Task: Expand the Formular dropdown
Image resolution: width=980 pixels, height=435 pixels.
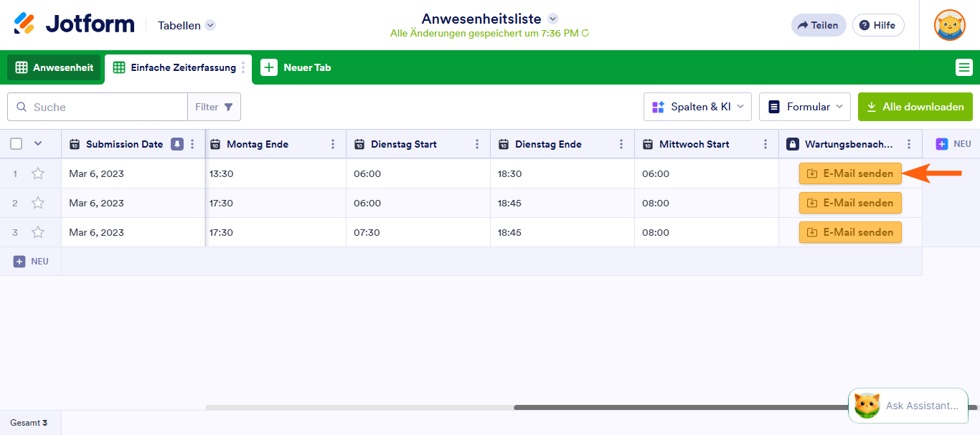Action: click(x=805, y=107)
